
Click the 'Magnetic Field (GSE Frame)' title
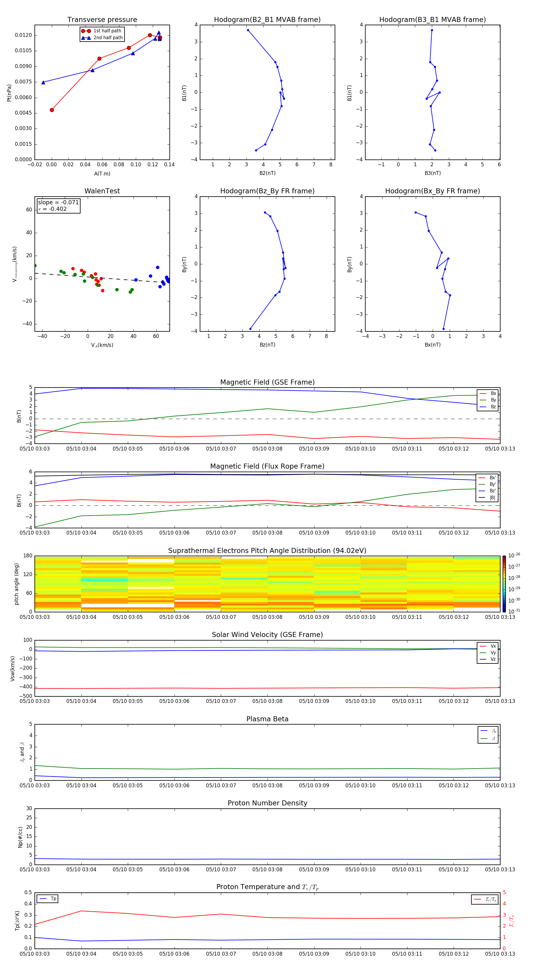(267, 382)
